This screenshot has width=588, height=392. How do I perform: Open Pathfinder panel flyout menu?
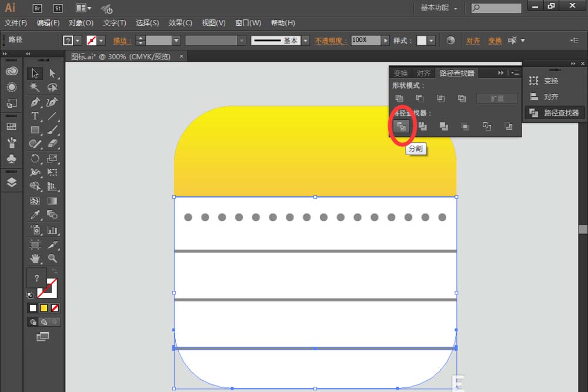pos(515,73)
